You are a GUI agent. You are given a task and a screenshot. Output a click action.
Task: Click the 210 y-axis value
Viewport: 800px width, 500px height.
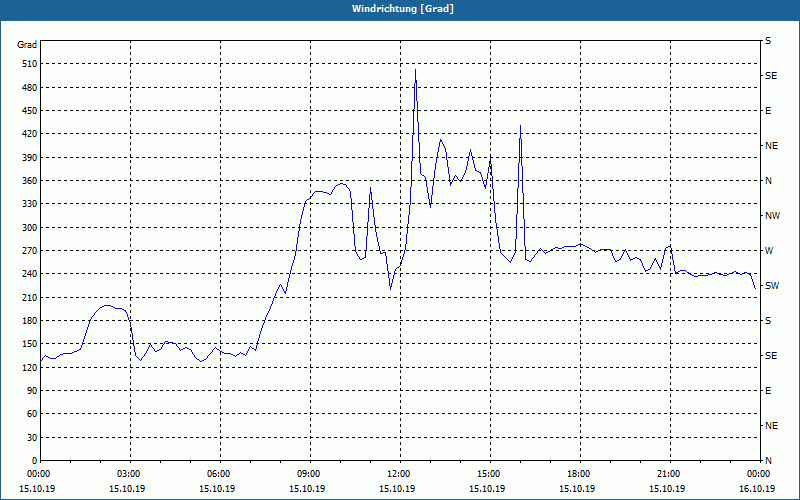(30, 297)
